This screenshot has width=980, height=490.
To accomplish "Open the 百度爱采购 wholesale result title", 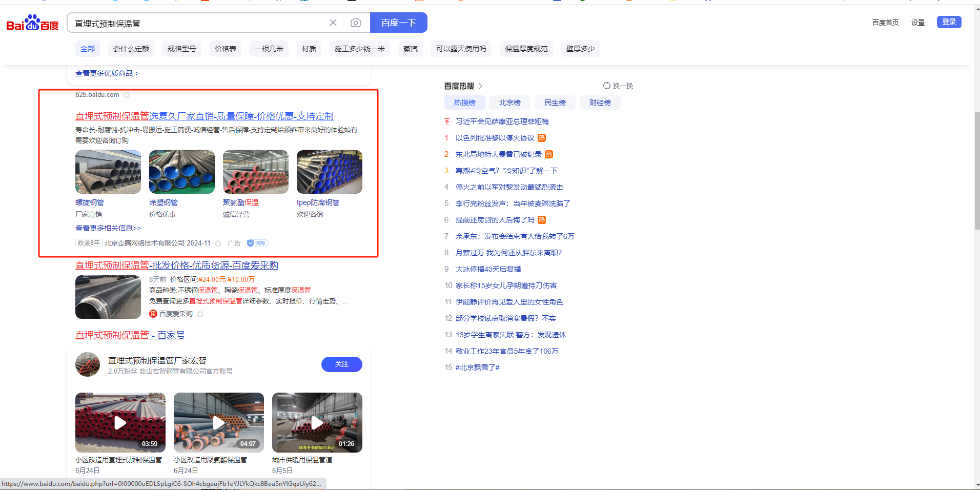I will click(x=177, y=265).
